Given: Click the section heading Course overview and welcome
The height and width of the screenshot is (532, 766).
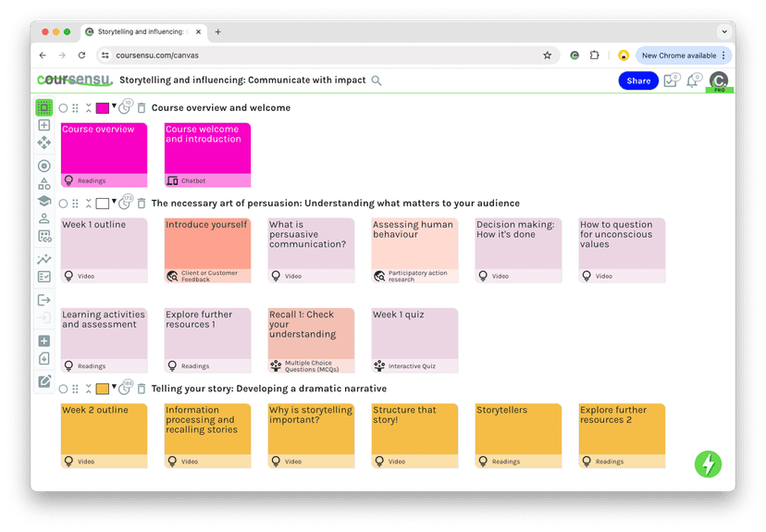Looking at the screenshot, I should point(221,108).
